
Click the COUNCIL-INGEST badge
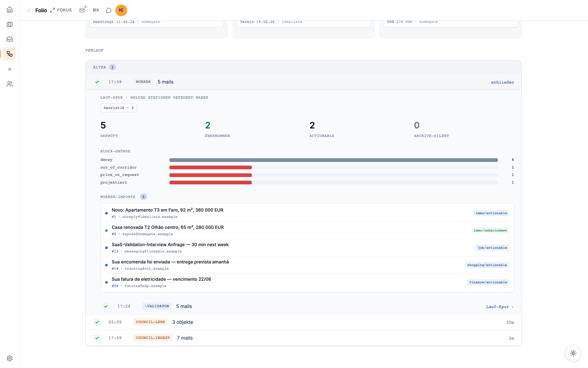click(153, 338)
